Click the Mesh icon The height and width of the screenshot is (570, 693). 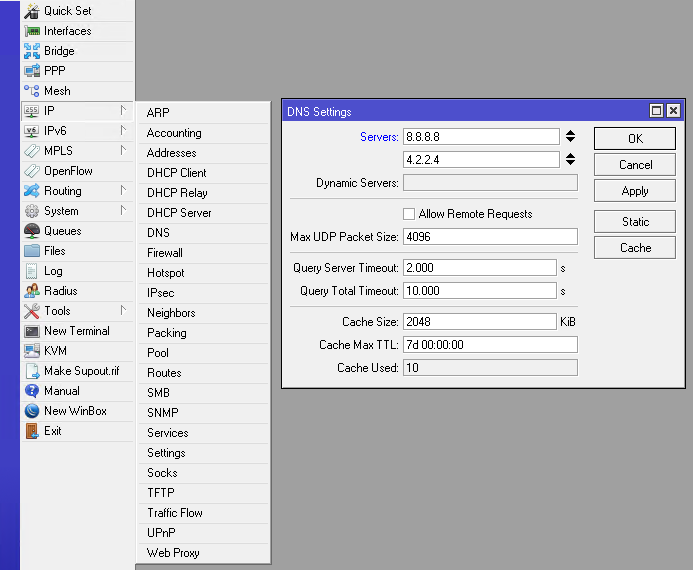pos(32,91)
